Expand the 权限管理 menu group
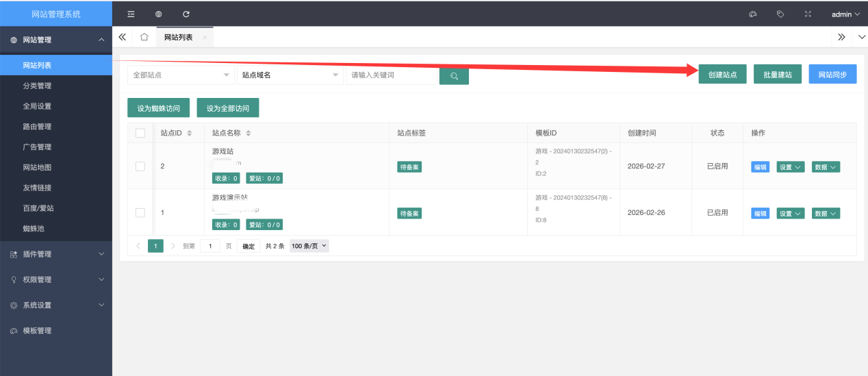 pos(56,279)
